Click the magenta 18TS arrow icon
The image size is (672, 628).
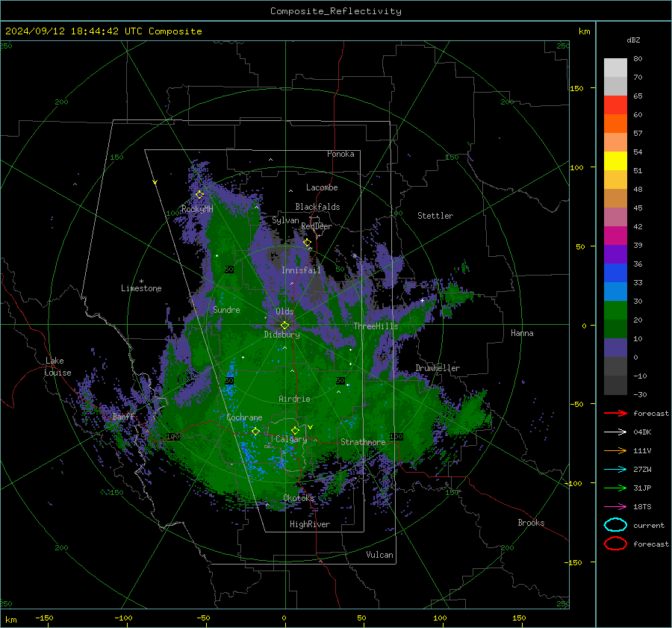(615, 507)
